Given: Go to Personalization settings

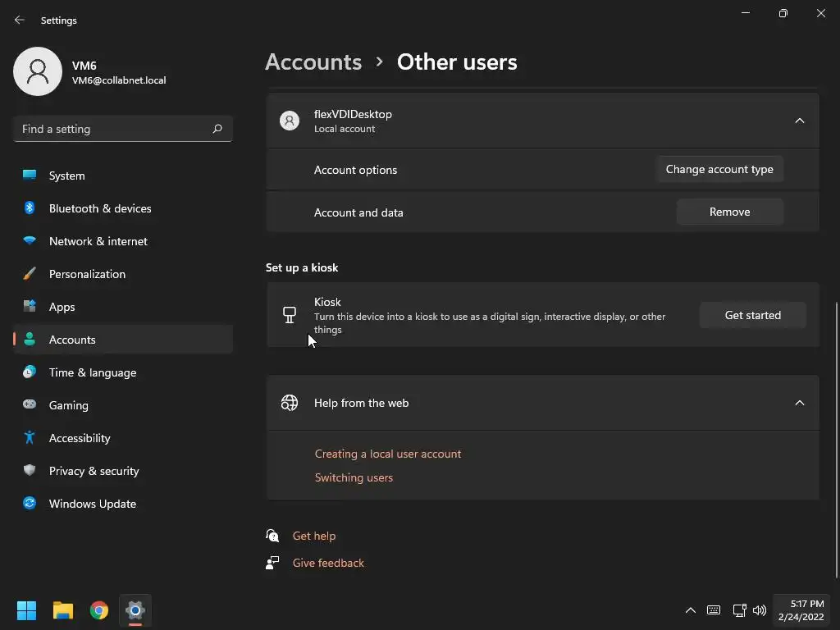Looking at the screenshot, I should point(87,274).
